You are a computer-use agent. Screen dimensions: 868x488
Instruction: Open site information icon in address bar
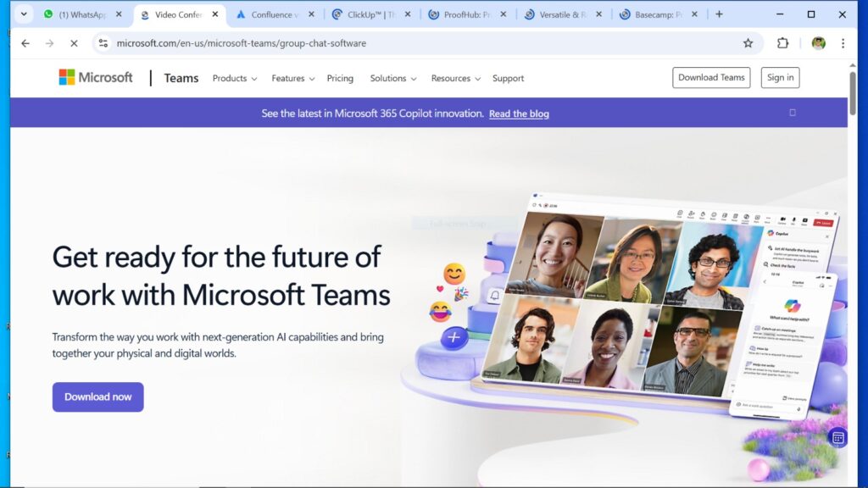click(x=103, y=43)
